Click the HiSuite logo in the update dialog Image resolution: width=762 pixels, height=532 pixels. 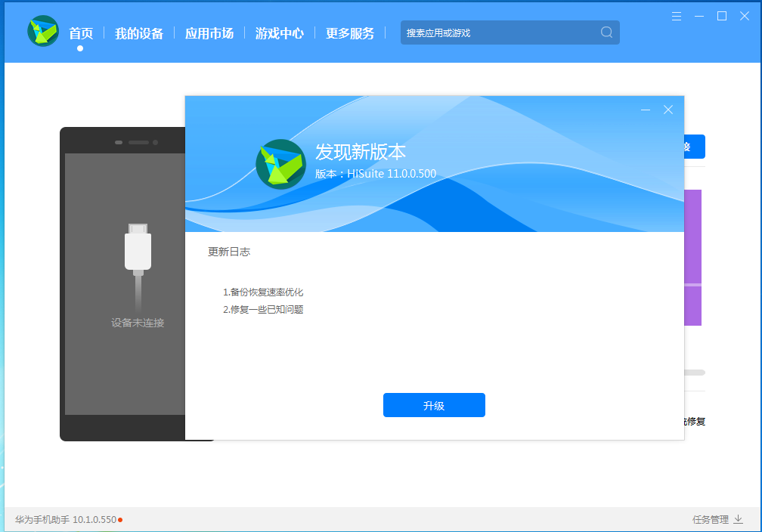point(280,164)
